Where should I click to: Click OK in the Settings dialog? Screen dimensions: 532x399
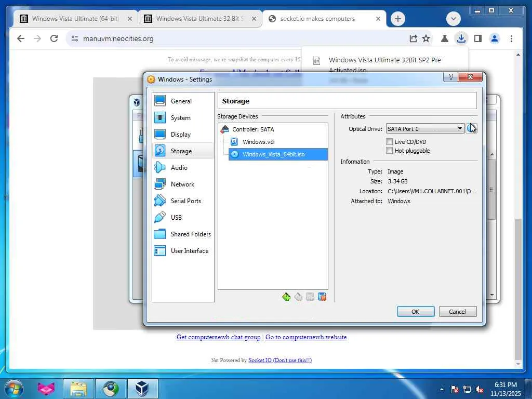click(415, 312)
